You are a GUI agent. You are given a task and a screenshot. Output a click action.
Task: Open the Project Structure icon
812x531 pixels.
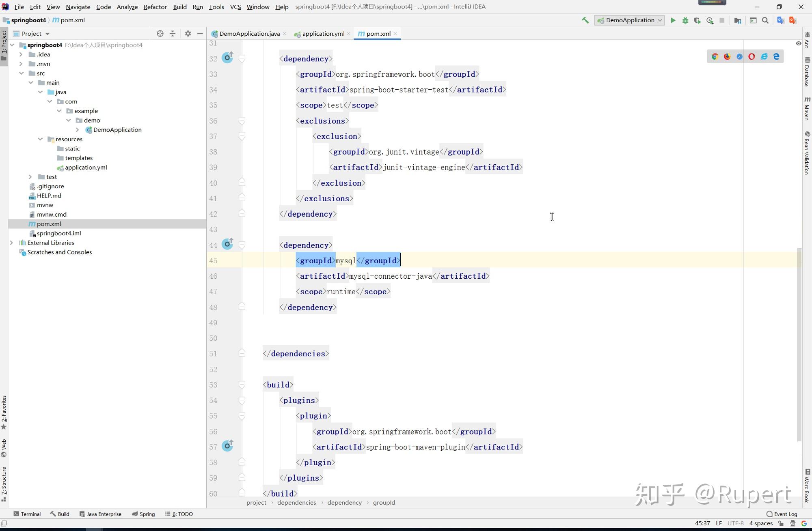tap(738, 20)
